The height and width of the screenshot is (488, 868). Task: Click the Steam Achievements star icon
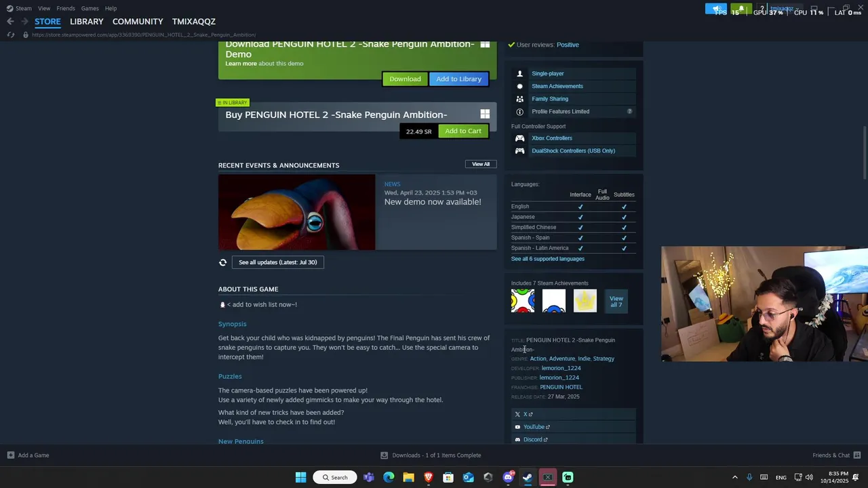[x=520, y=86]
